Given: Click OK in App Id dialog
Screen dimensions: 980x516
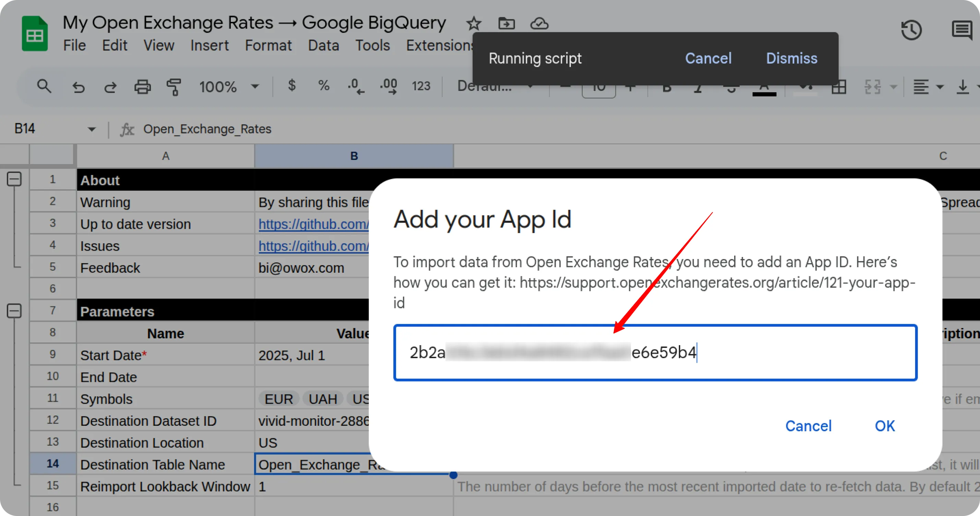Looking at the screenshot, I should click(885, 426).
